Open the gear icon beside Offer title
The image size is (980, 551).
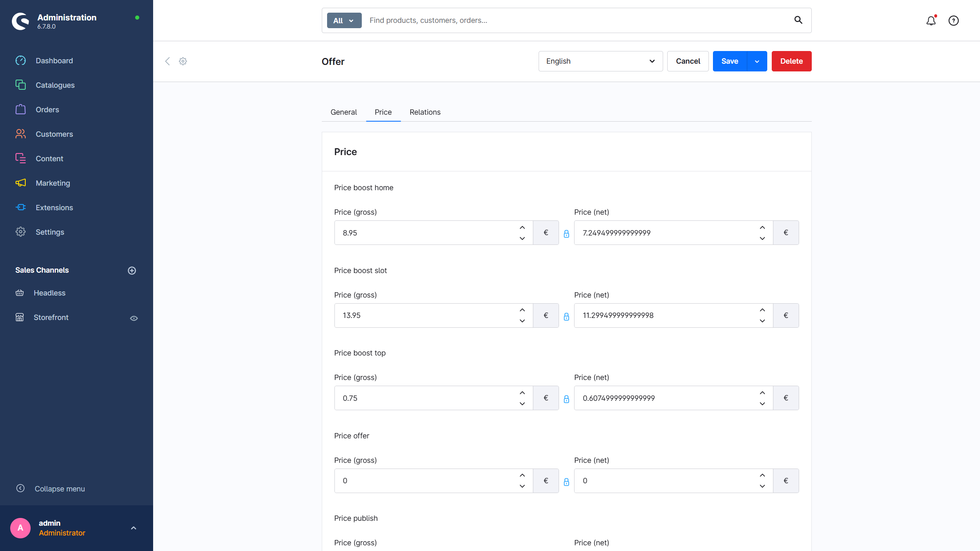183,61
